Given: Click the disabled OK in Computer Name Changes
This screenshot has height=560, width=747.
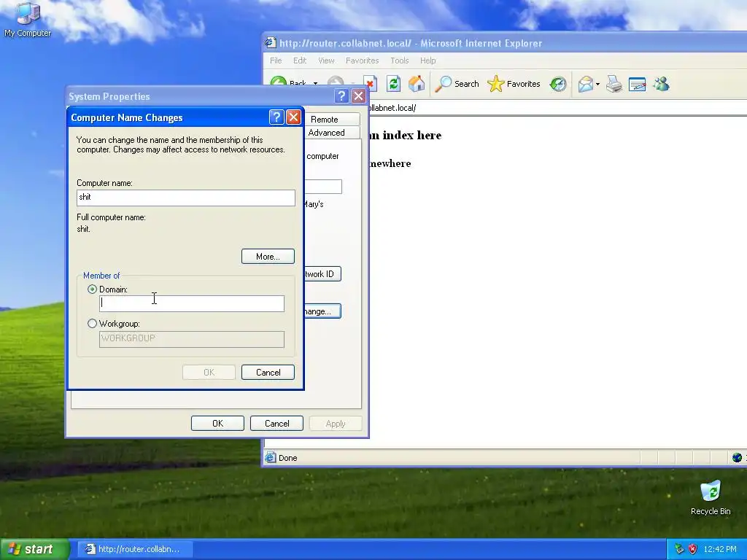Looking at the screenshot, I should click(x=209, y=373).
